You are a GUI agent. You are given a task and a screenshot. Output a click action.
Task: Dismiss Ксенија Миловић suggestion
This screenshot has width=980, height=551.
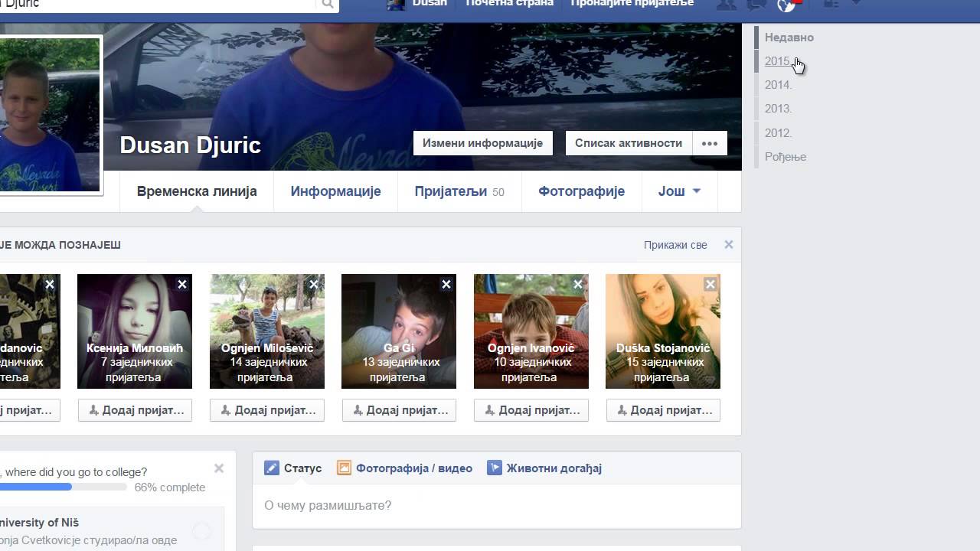pos(182,285)
